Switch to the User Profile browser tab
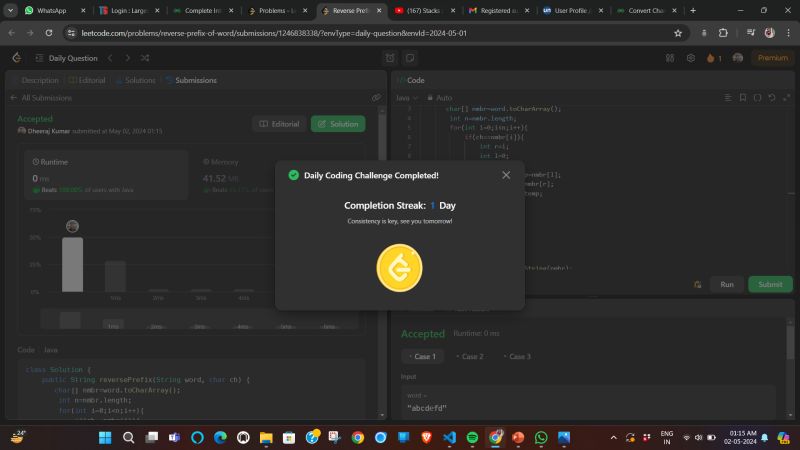The image size is (800, 450). coord(573,10)
